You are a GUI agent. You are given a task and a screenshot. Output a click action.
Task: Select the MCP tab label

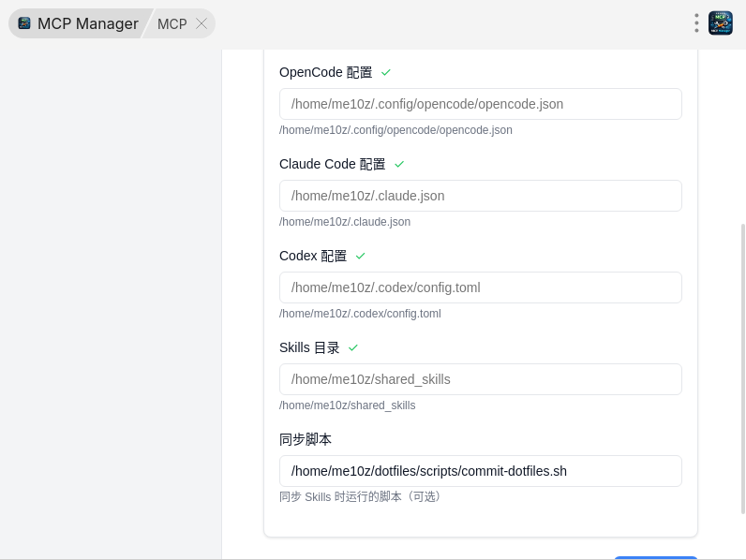pos(172,23)
